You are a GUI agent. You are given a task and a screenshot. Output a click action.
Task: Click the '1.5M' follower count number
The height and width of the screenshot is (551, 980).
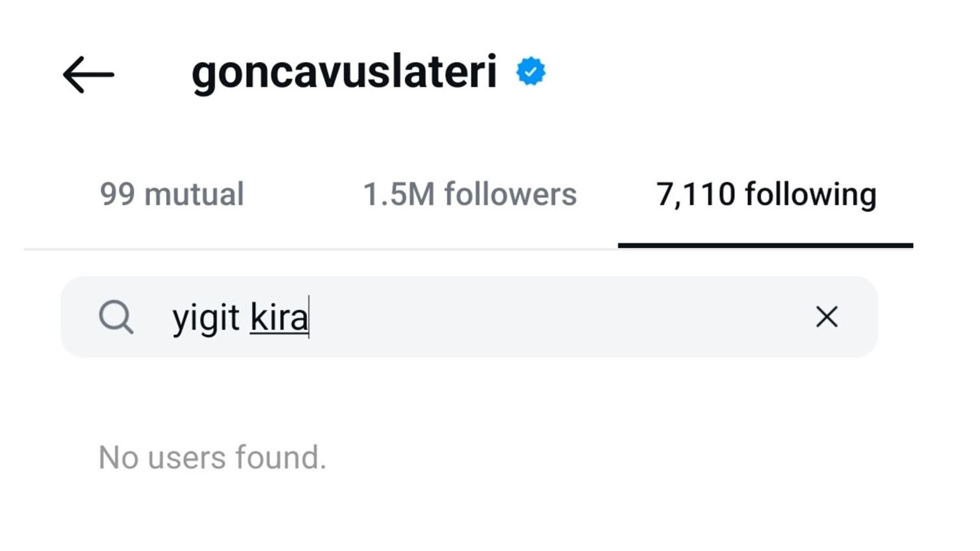click(x=398, y=195)
